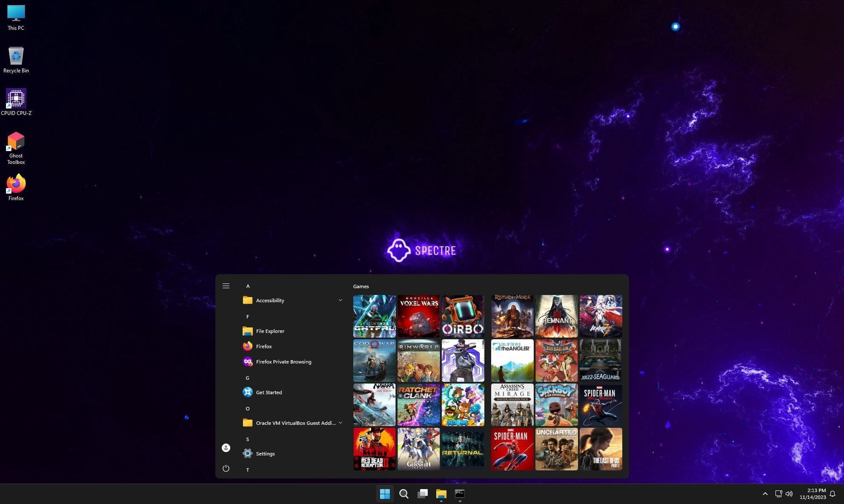Open the Red Dead Redemption II tile
This screenshot has height=504, width=844.
click(x=375, y=449)
